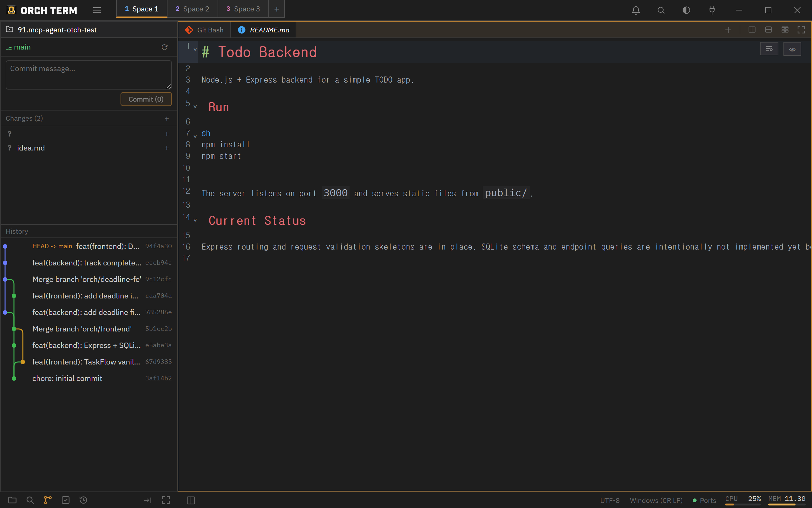Click the History section header
The image size is (812, 508).
tap(89, 231)
